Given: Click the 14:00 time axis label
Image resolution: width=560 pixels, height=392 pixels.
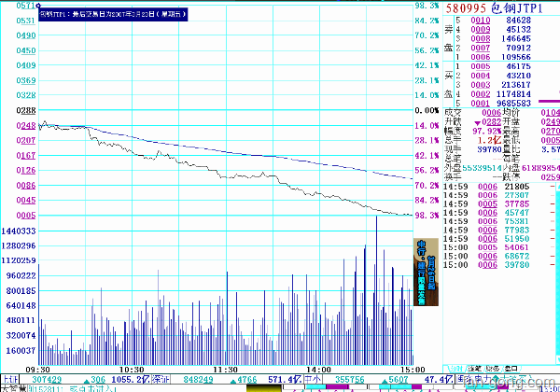Looking at the screenshot, I should pyautogui.click(x=318, y=370).
